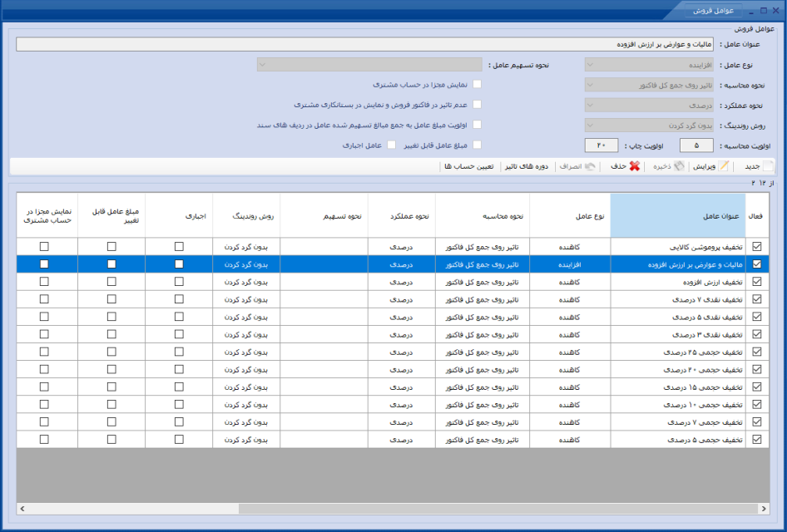Open the دوره های تاثیر toolbar item
The height and width of the screenshot is (532, 787).
527,166
